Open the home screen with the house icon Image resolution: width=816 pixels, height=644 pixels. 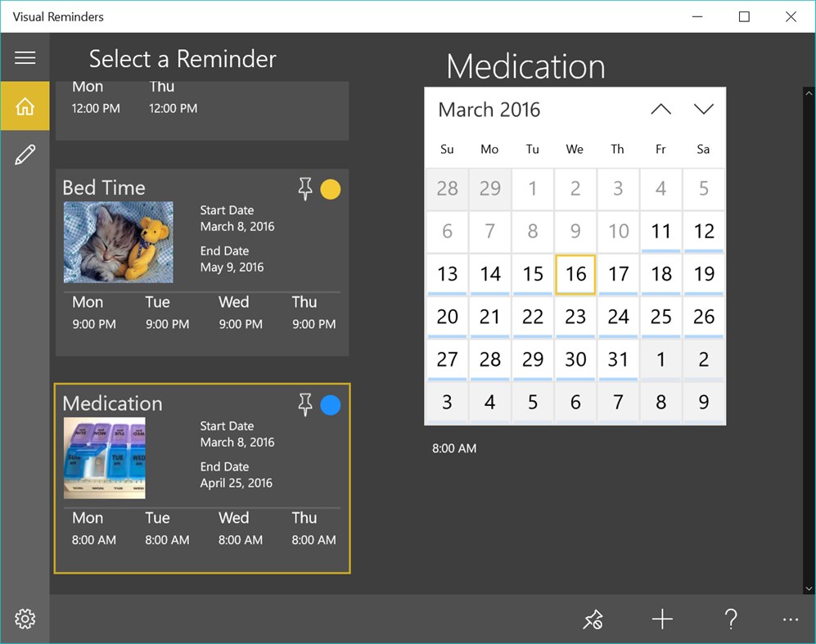click(25, 106)
